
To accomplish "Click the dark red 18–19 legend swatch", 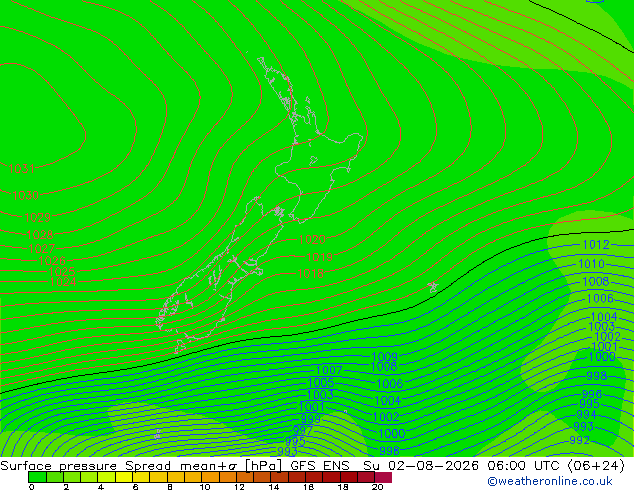I will (349, 477).
